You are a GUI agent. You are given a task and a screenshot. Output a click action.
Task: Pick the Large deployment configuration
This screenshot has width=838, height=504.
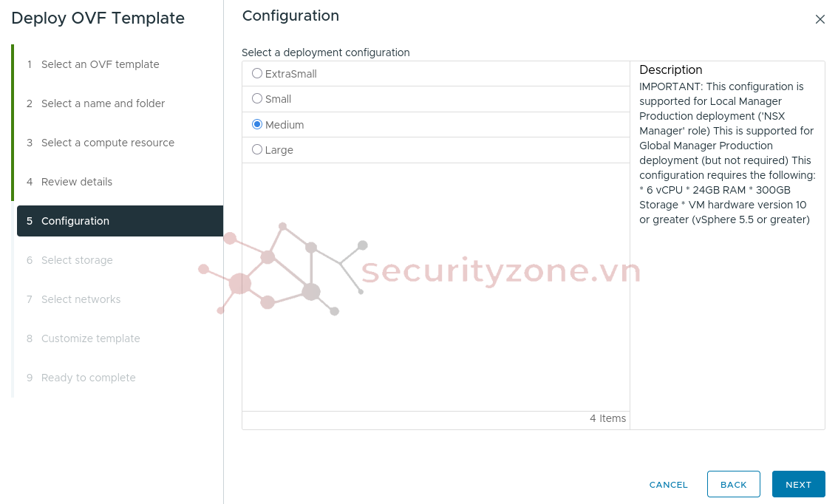tap(257, 150)
